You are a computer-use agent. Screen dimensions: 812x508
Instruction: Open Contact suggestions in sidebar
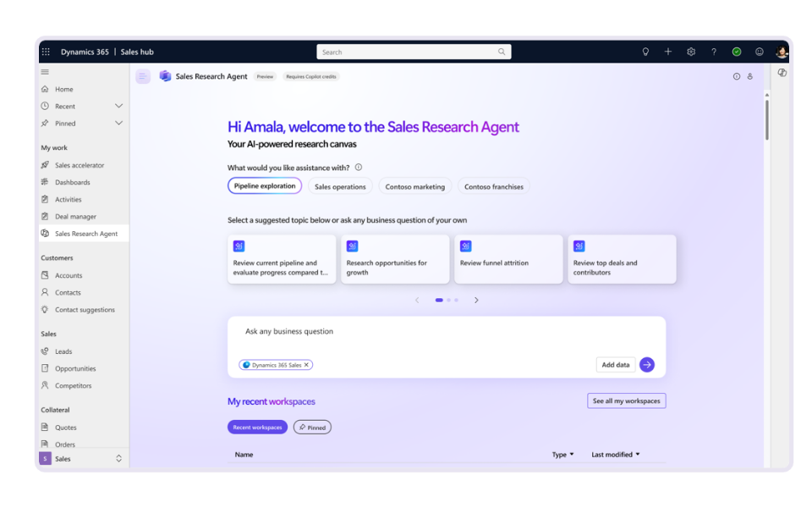click(x=84, y=310)
